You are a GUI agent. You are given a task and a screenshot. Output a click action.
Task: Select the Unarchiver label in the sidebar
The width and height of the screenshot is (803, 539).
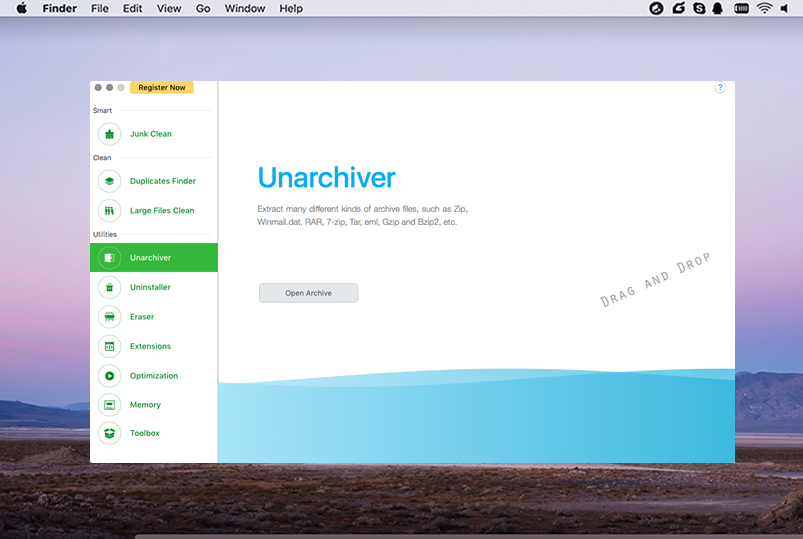151,258
